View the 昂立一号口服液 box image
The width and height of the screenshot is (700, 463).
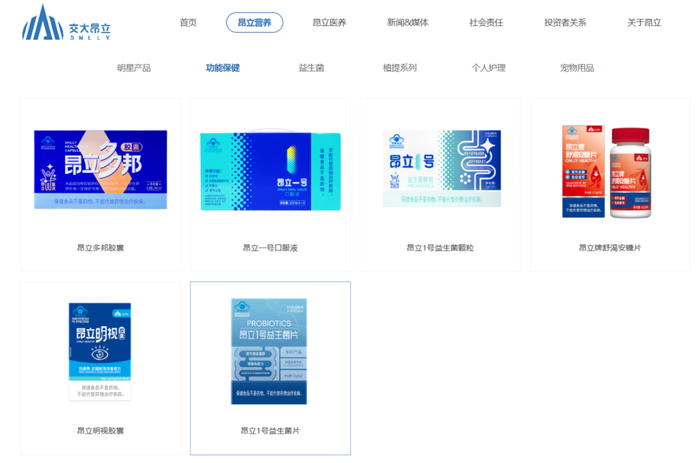[x=270, y=171]
